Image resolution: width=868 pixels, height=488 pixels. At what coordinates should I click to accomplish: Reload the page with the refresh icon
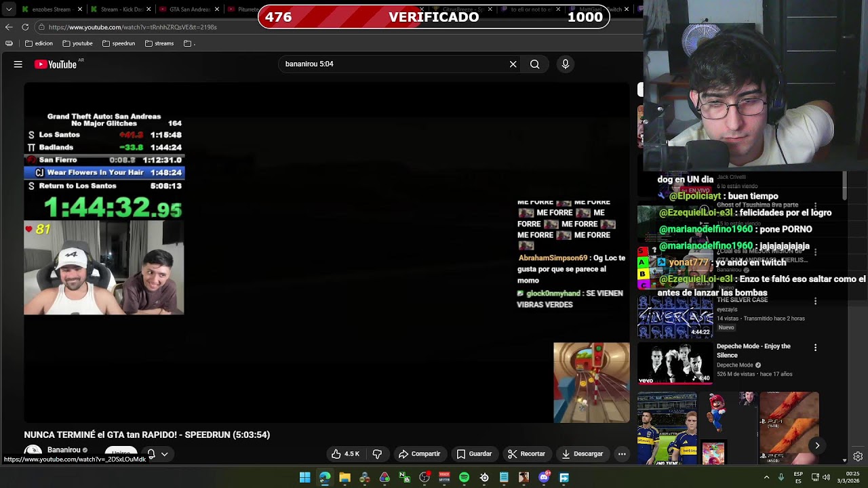click(x=25, y=27)
